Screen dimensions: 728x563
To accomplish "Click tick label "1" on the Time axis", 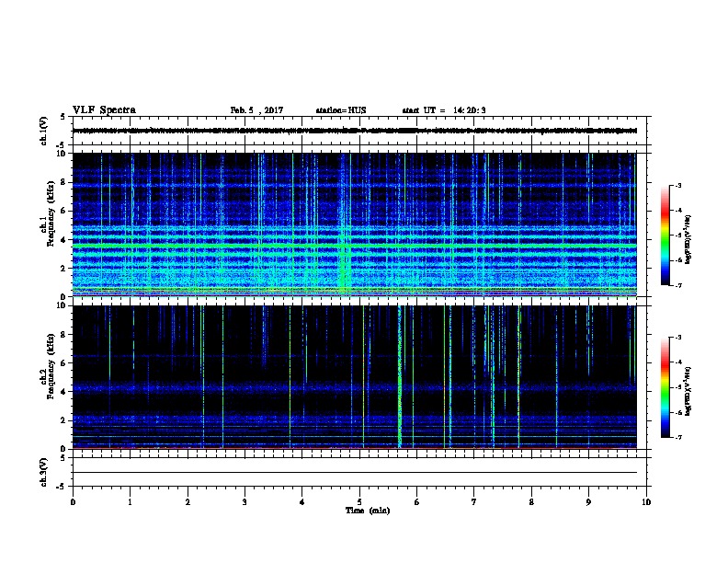I will 130,502.
